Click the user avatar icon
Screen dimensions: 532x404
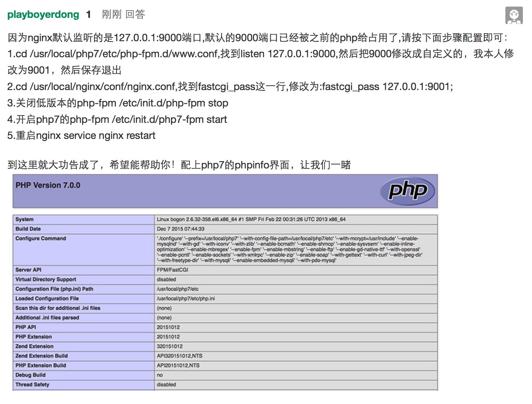514,15
